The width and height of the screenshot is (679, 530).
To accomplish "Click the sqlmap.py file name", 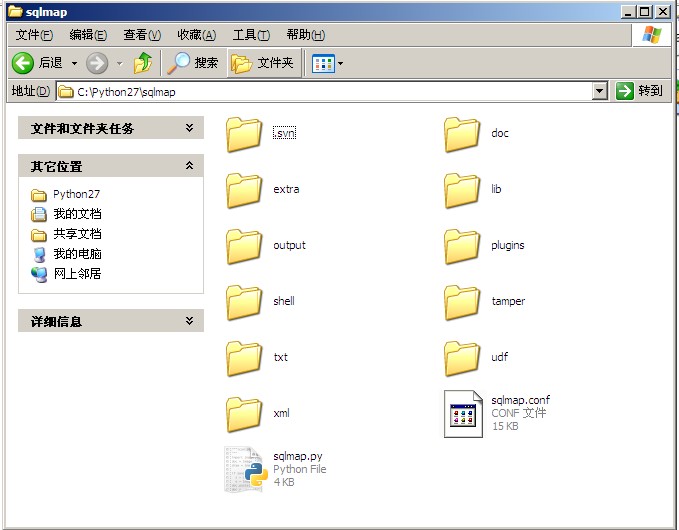I will [x=298, y=456].
